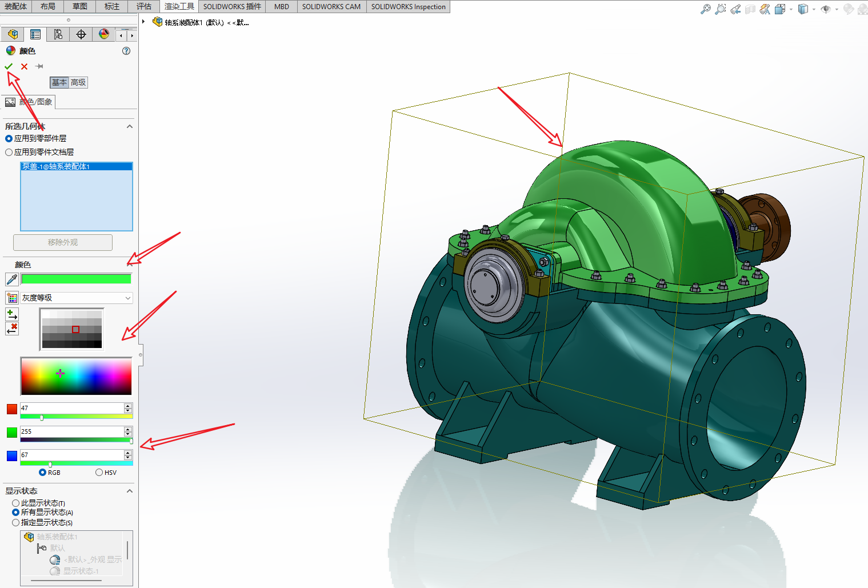Collapse the 所选几何体 section
Screen dimensions: 868x588
pyautogui.click(x=130, y=126)
